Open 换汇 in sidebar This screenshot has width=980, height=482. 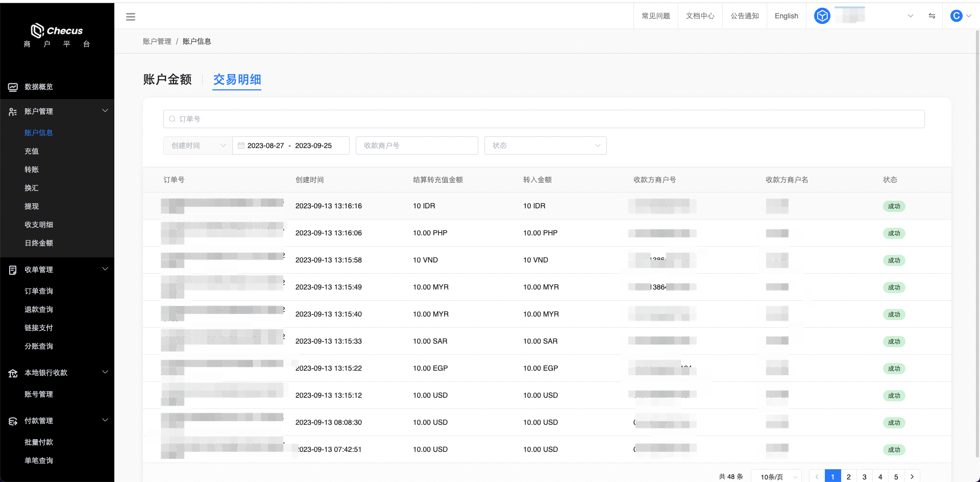pos(32,188)
